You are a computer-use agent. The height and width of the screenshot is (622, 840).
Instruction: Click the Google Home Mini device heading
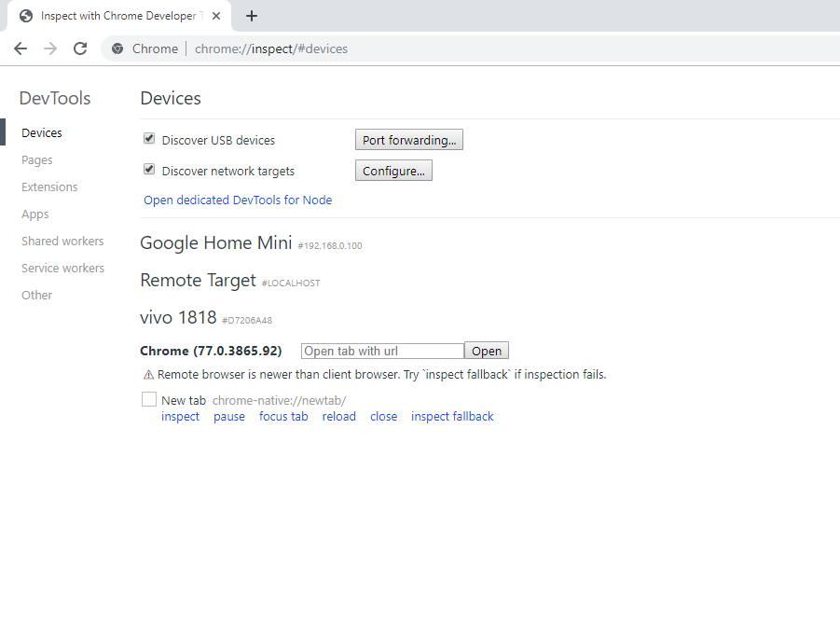216,242
